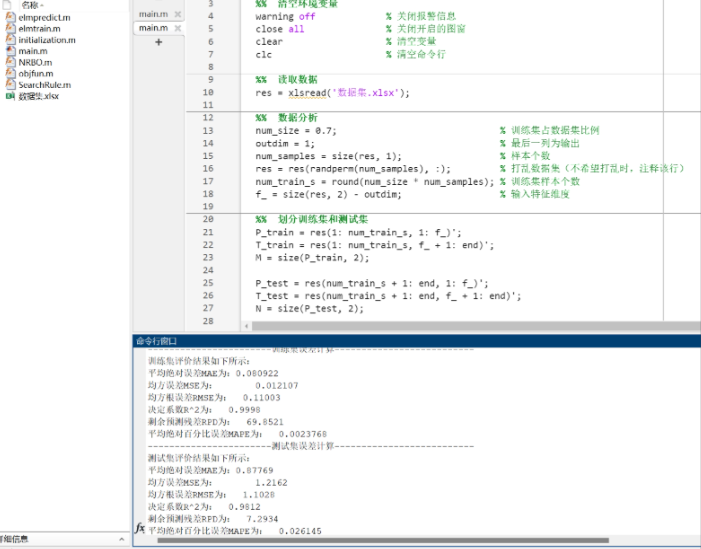Click the 详细信息 panel label
Screen dimensions: 701x549
coord(13,539)
